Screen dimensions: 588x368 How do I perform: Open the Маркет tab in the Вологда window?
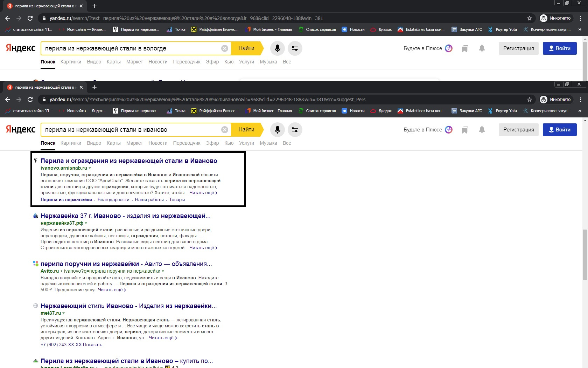tap(134, 62)
